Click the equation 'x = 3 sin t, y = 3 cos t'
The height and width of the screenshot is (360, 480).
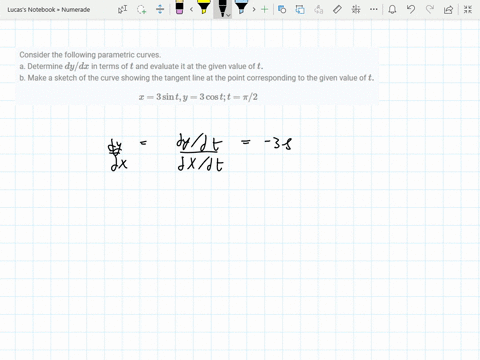[x=182, y=97]
